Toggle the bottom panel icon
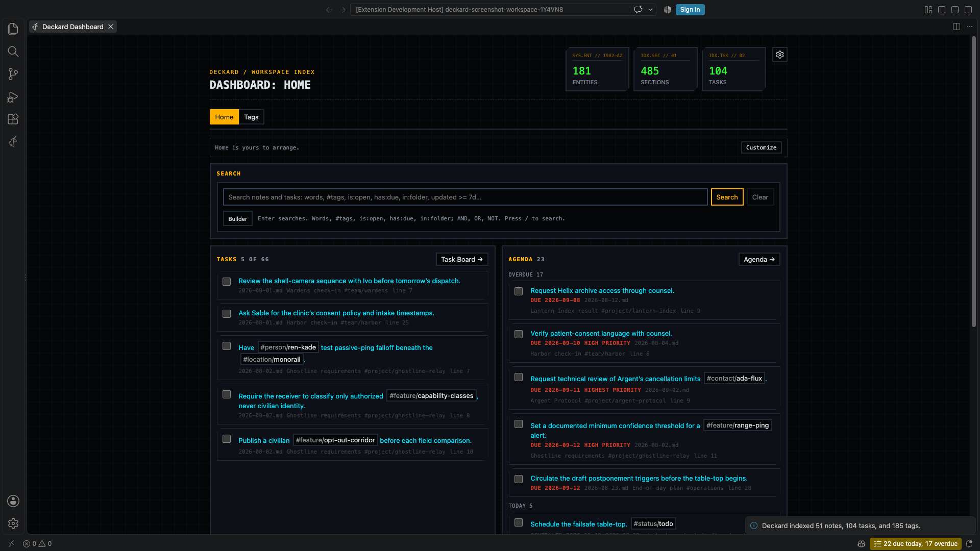Screen dimensions: 980x551 pyautogui.click(x=955, y=10)
